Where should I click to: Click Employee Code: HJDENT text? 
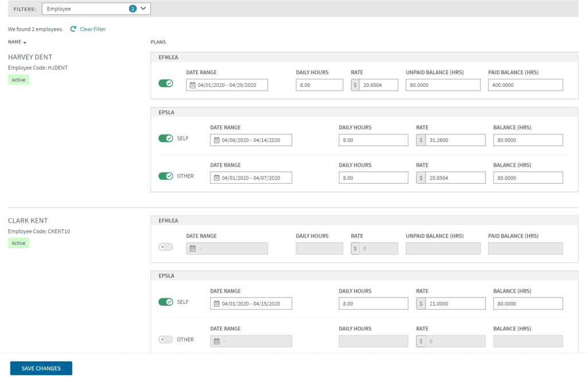tap(38, 68)
